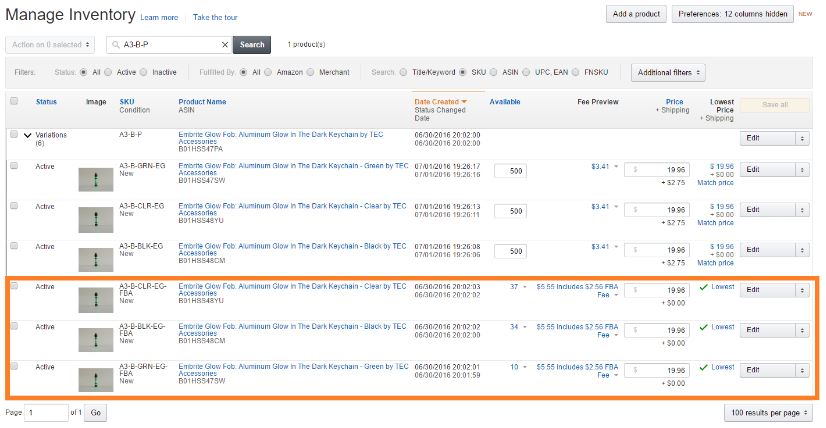
Task: Choose Amazon under Fulfilled By filter
Action: pos(268,72)
